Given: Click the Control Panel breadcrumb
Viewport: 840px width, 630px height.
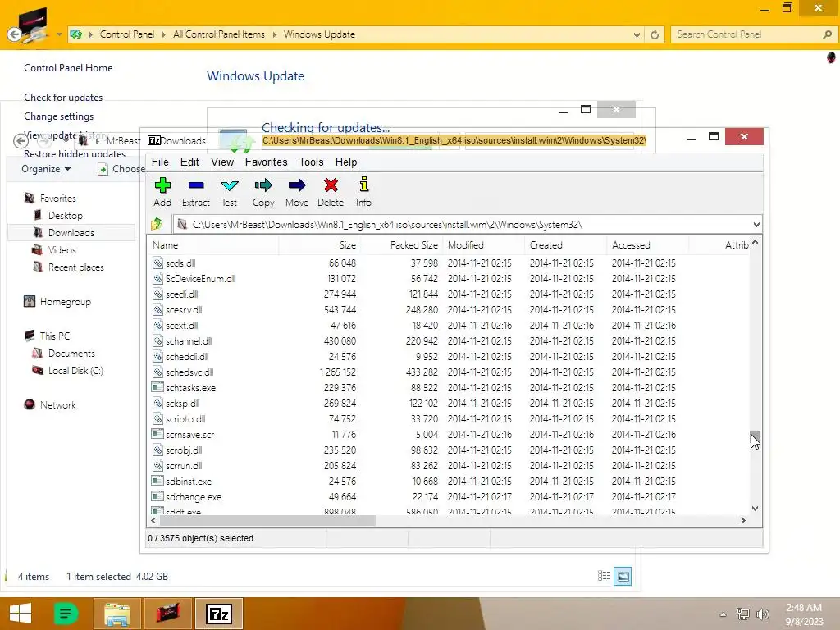Looking at the screenshot, I should tap(126, 34).
